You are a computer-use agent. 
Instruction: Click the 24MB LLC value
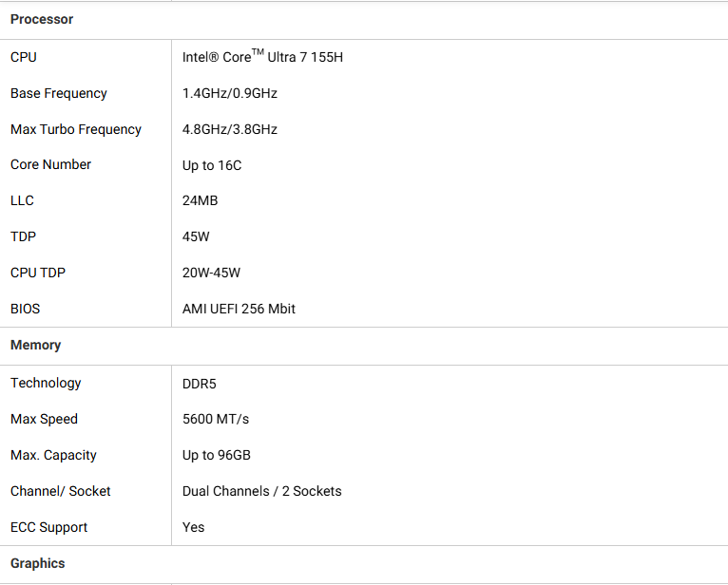[201, 201]
